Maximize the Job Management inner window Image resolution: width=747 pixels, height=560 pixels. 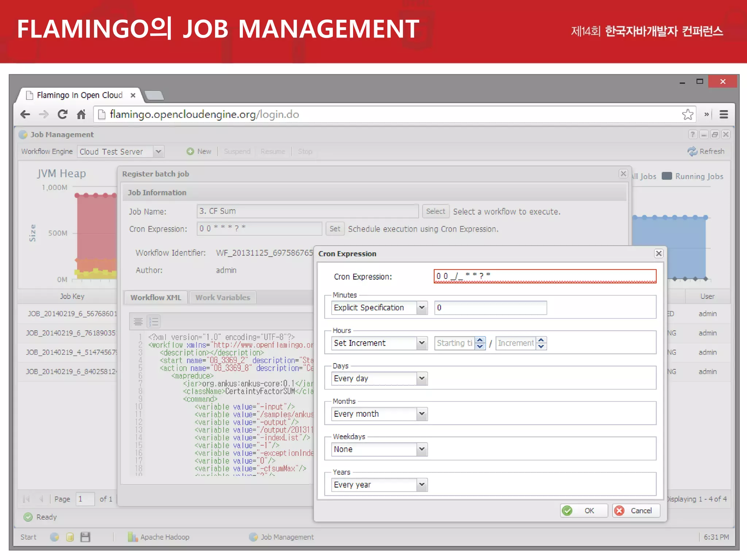pyautogui.click(x=715, y=135)
